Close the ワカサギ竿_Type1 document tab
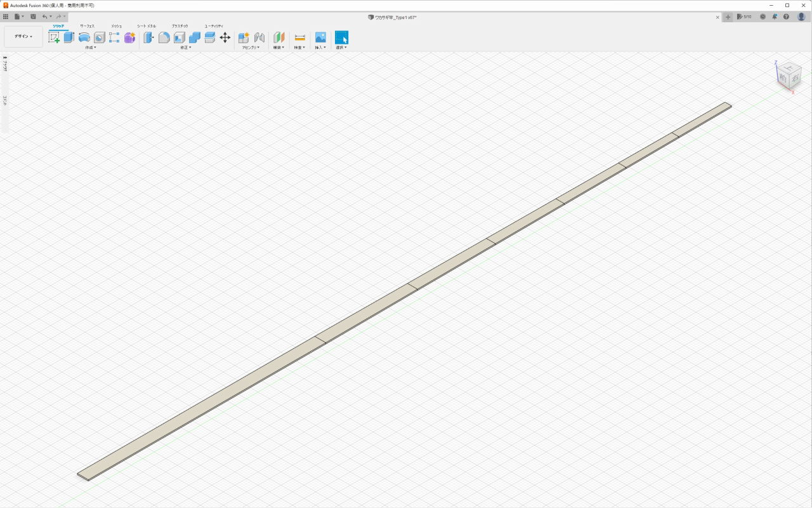The width and height of the screenshot is (812, 508). click(x=717, y=17)
